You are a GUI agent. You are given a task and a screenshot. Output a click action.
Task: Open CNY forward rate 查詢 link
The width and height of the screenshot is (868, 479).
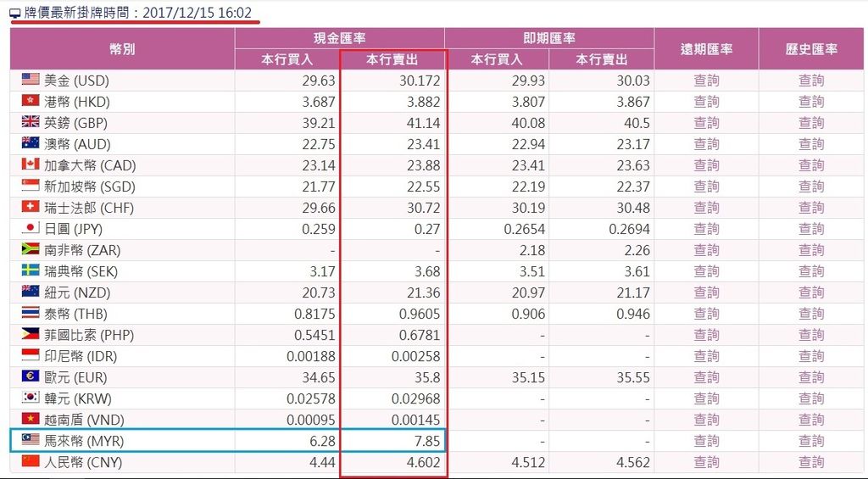pos(706,462)
